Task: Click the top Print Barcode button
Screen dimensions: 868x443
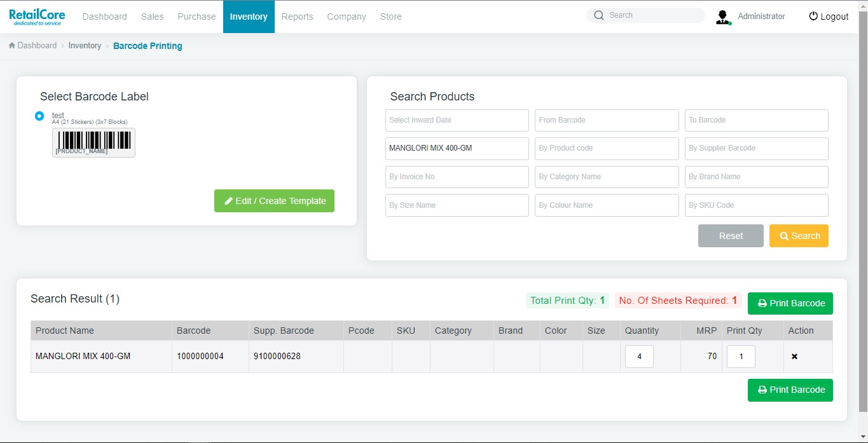Action: tap(790, 303)
